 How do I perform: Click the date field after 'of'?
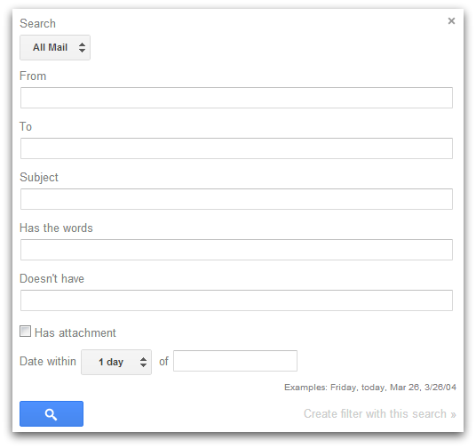(x=235, y=361)
